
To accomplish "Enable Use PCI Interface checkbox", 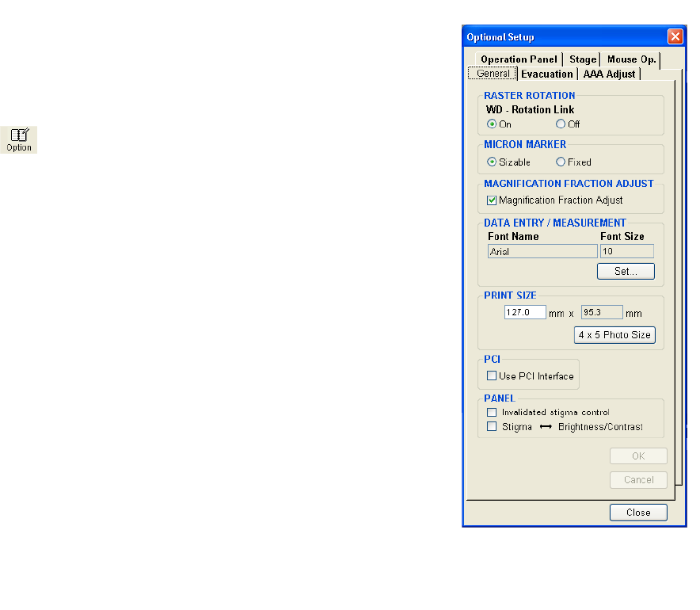I will [492, 376].
